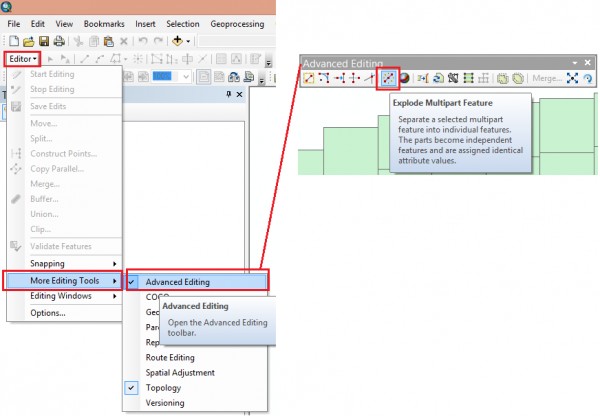This screenshot has width=600, height=416.
Task: Click the Construct Geodetic globe icon
Action: [404, 78]
